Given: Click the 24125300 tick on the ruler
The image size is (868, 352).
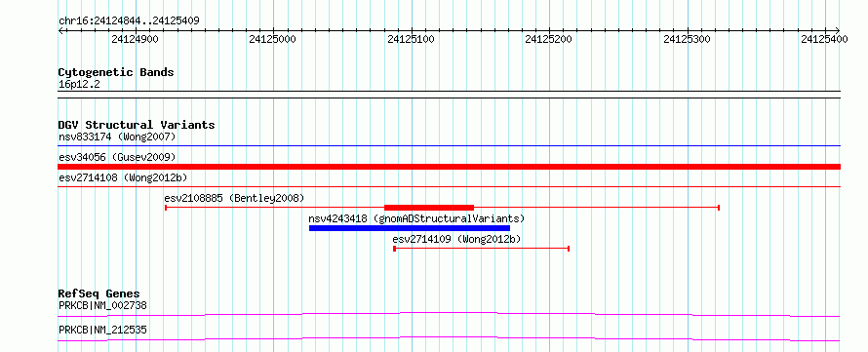Looking at the screenshot, I should coord(687,39).
